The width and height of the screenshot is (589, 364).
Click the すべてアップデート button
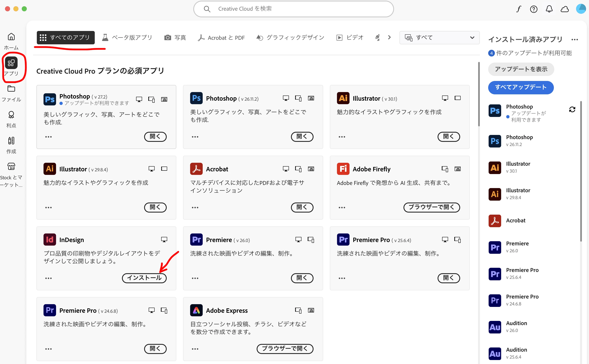(521, 87)
